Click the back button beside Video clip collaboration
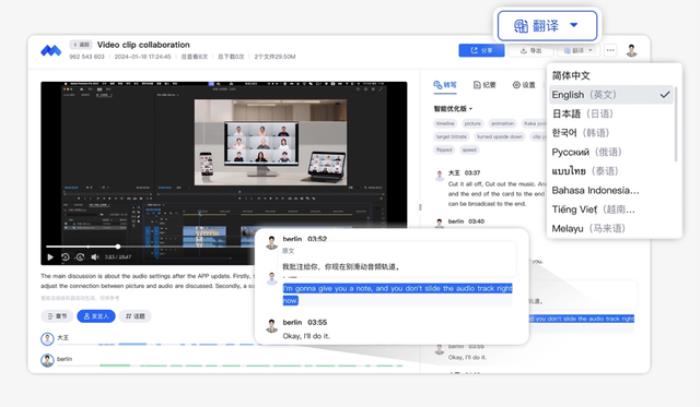 (81, 45)
